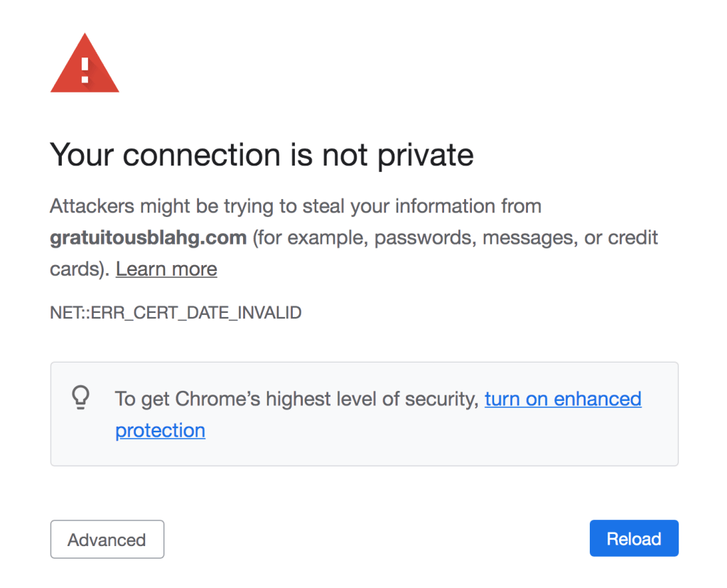The image size is (727, 588).
Task: Open the Learn more link
Action: 166,269
